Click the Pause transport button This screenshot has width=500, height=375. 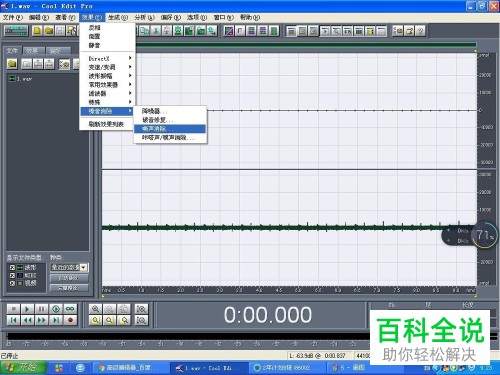tap(42, 309)
